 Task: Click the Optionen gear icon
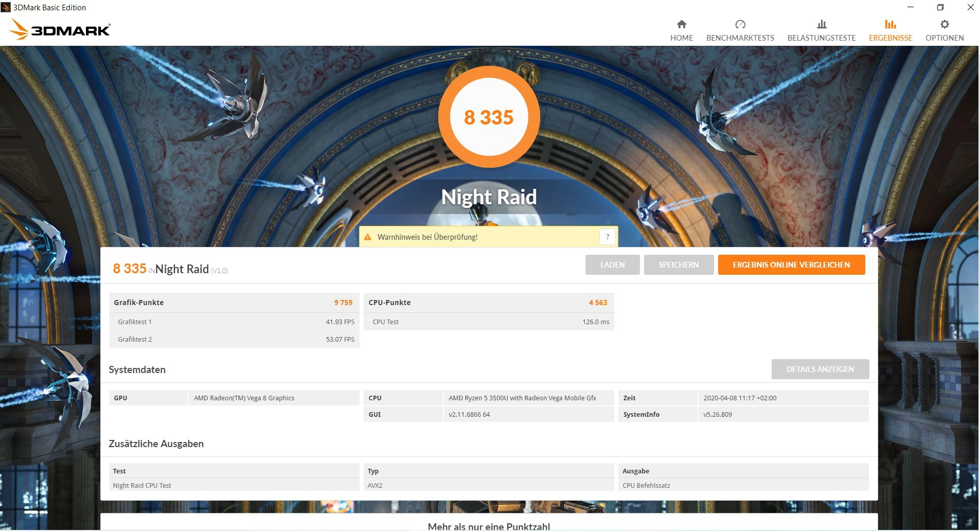945,24
